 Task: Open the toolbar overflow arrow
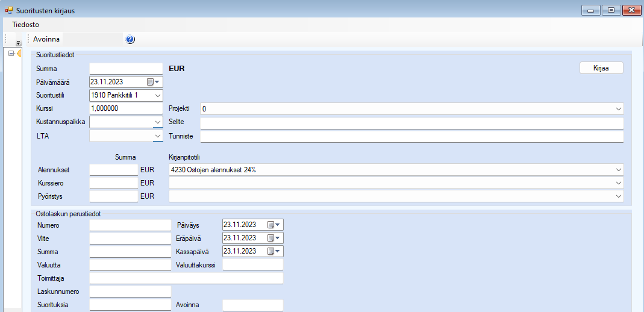pyautogui.click(x=19, y=43)
